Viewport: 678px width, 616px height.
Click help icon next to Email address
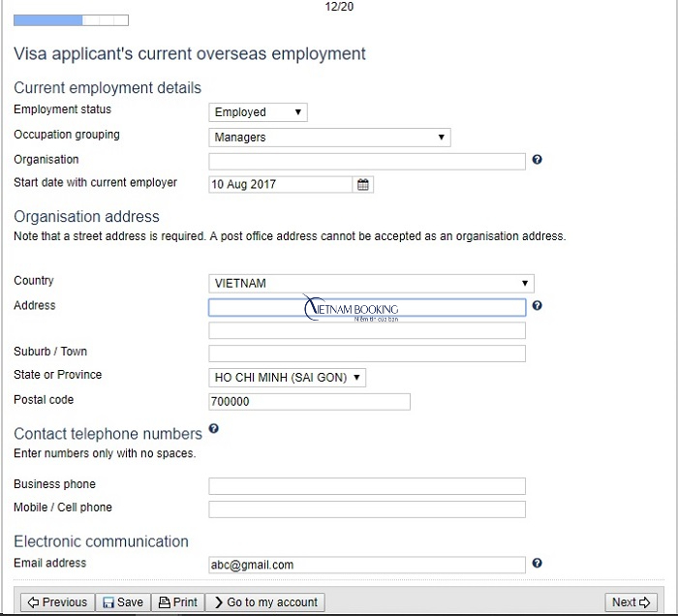coord(537,563)
